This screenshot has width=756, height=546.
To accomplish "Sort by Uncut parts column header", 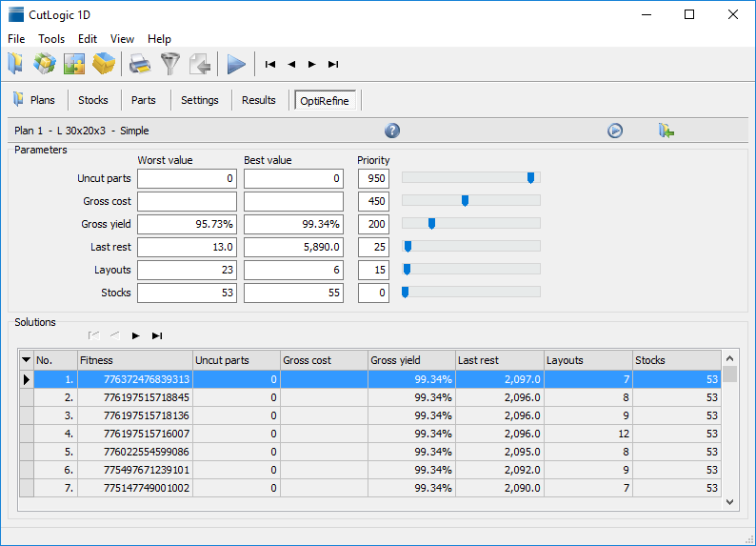I will click(236, 360).
